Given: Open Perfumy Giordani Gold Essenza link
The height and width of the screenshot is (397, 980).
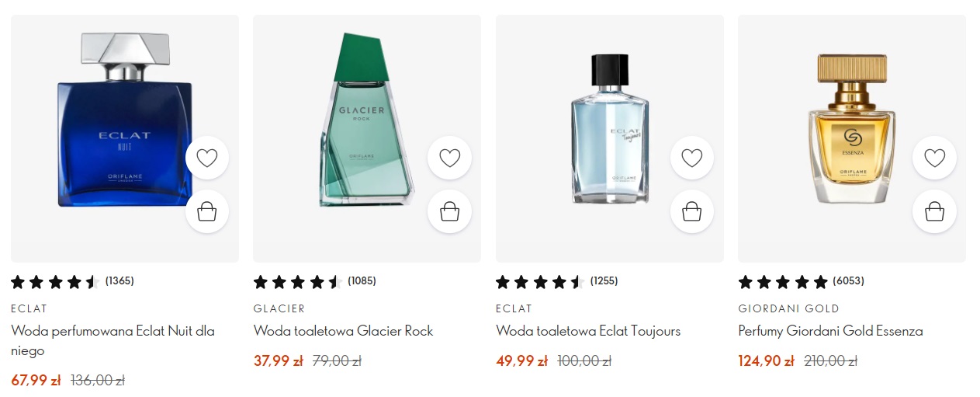Looking at the screenshot, I should pyautogui.click(x=830, y=331).
